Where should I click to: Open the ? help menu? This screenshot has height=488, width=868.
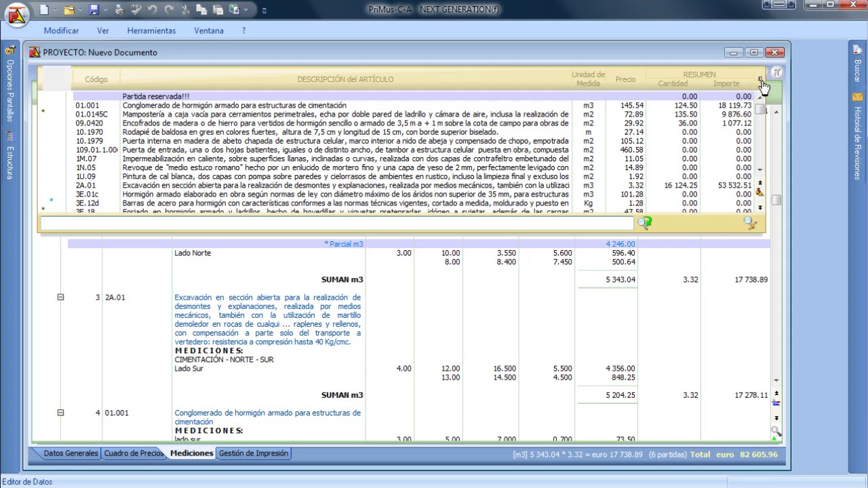pos(243,30)
